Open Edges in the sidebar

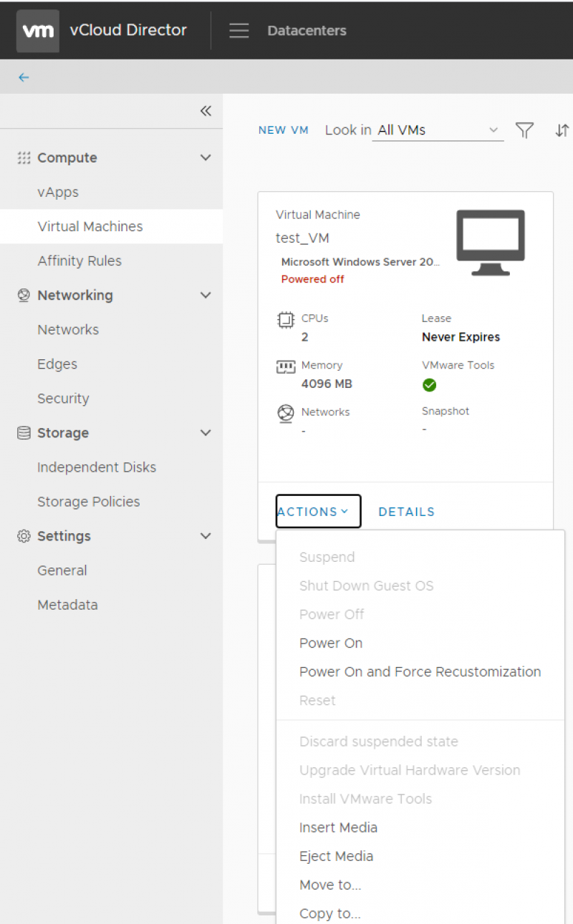coord(57,364)
